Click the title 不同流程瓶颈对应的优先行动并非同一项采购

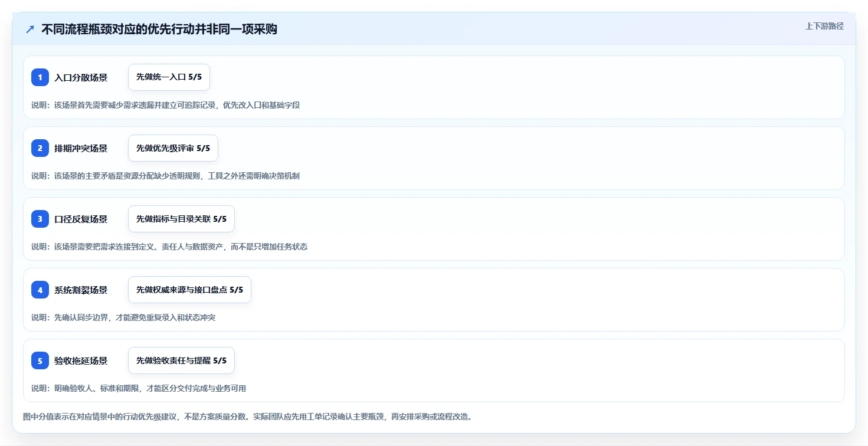tap(159, 29)
